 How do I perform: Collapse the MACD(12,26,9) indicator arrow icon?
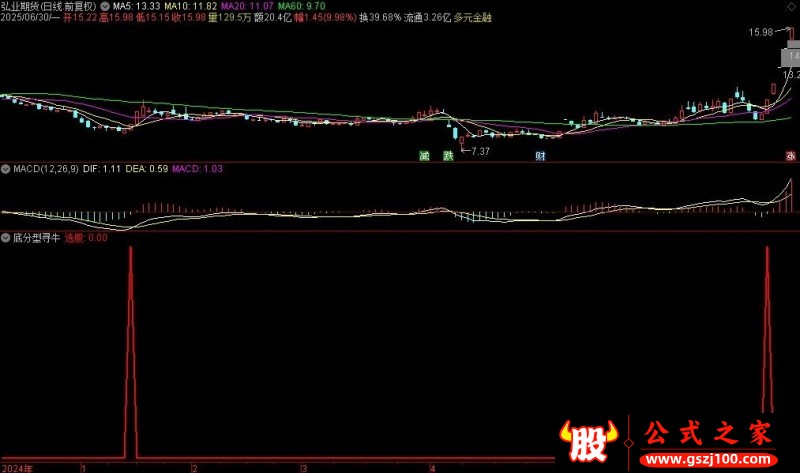click(6, 169)
